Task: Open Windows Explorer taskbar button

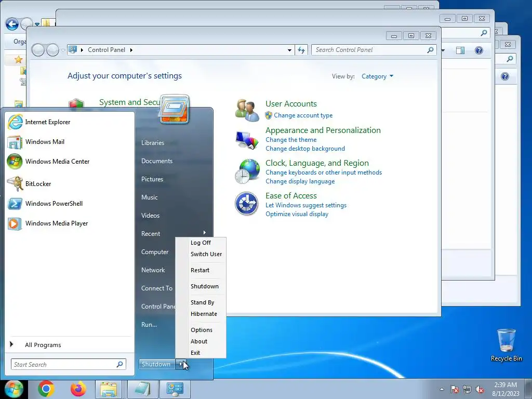Action: [x=109, y=389]
